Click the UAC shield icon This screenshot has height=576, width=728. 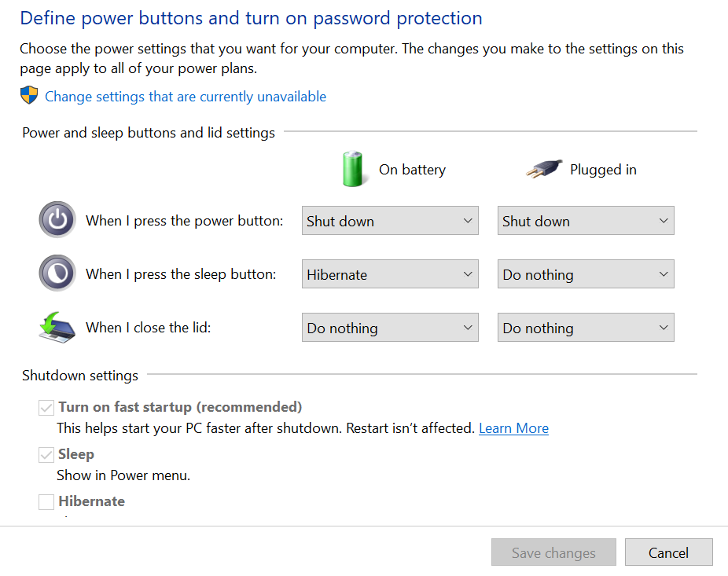point(29,96)
